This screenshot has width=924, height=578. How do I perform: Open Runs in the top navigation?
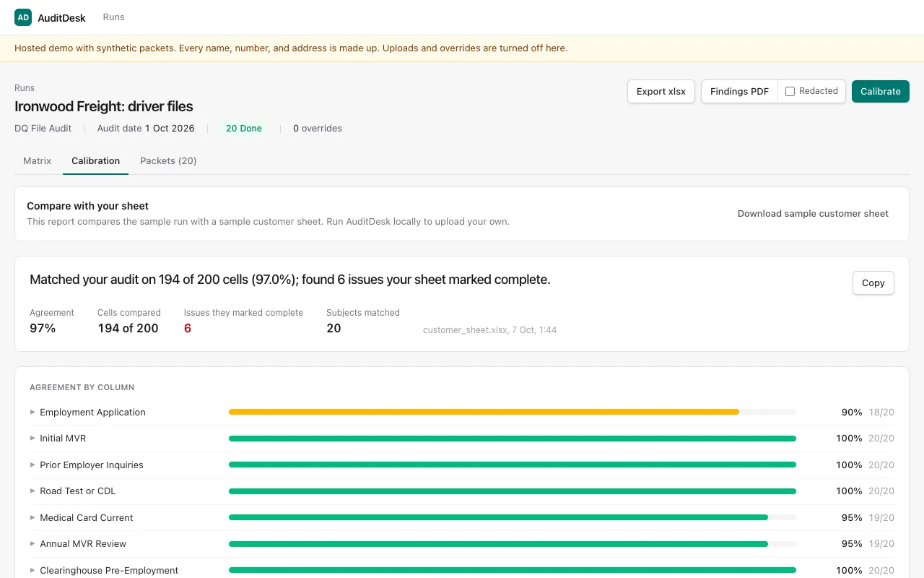point(114,17)
